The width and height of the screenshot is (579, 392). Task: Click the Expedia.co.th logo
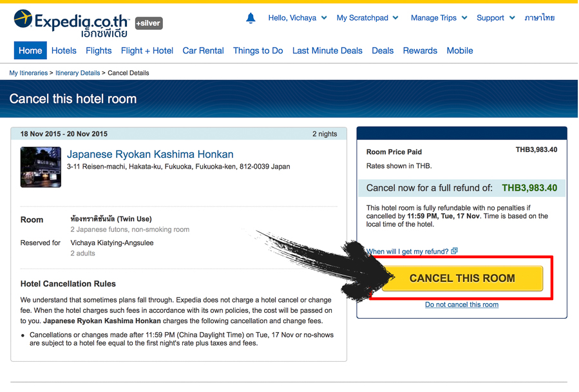pos(71,23)
